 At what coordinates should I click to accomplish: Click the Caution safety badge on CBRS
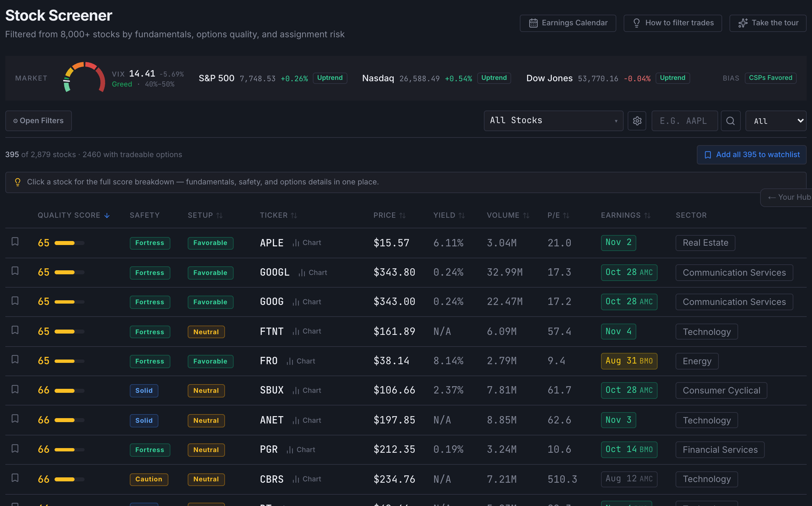[149, 480]
